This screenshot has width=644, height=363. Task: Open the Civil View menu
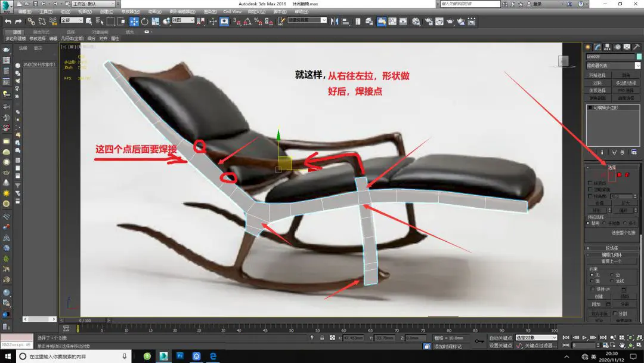(x=233, y=11)
